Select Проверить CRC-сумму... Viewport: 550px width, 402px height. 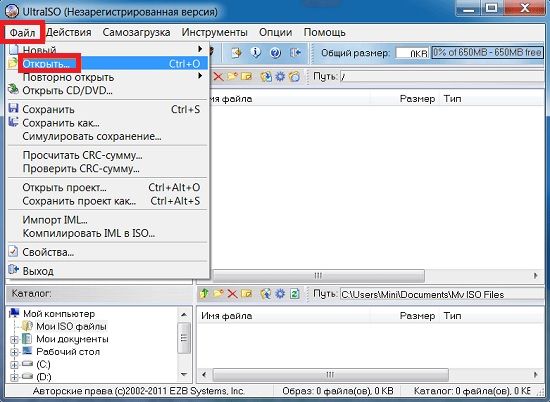tap(108, 169)
